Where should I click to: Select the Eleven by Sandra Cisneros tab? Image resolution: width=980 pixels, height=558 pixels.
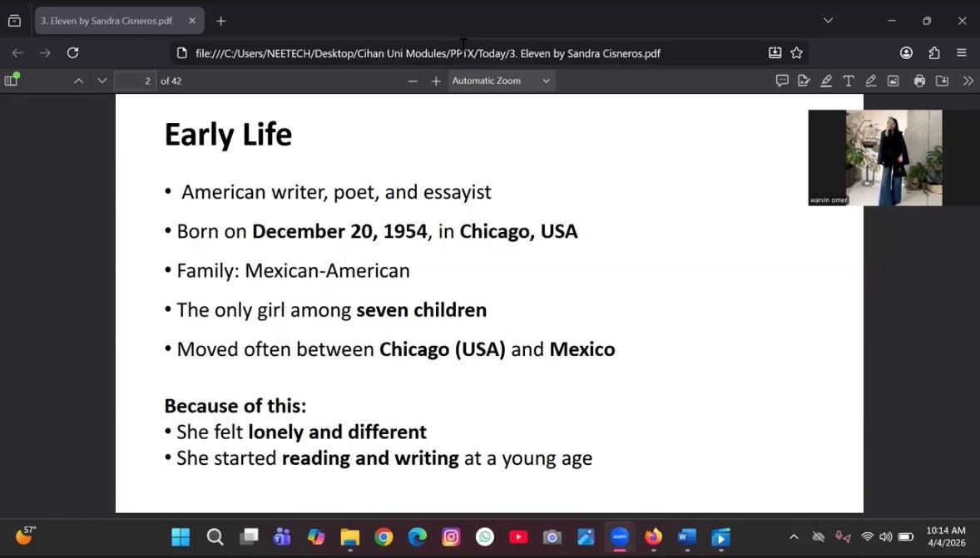(x=108, y=21)
